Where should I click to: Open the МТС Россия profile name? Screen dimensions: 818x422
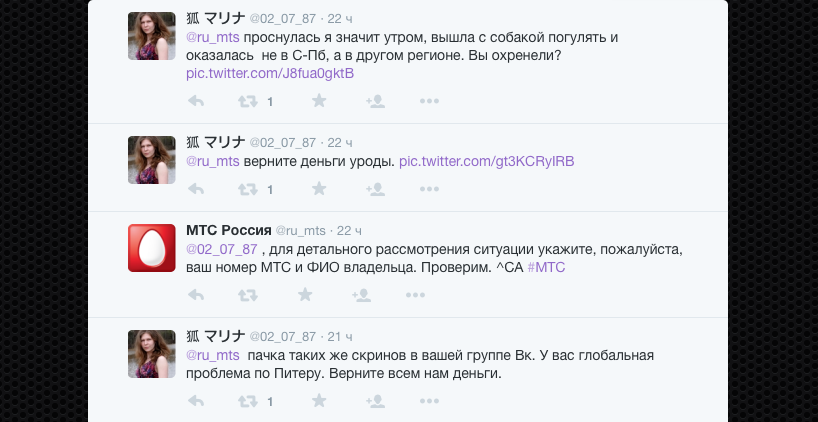pyautogui.click(x=229, y=230)
